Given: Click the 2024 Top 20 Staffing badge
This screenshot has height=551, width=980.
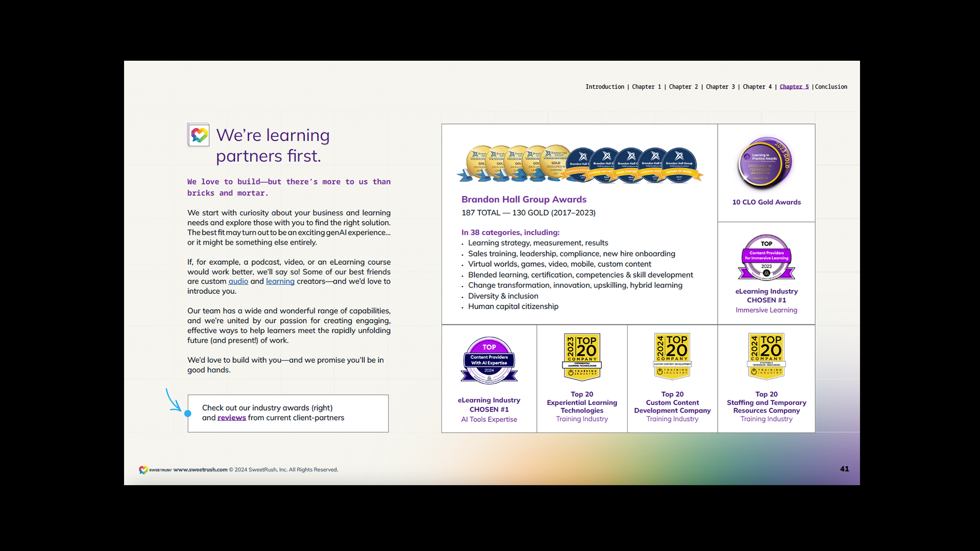Looking at the screenshot, I should [766, 356].
